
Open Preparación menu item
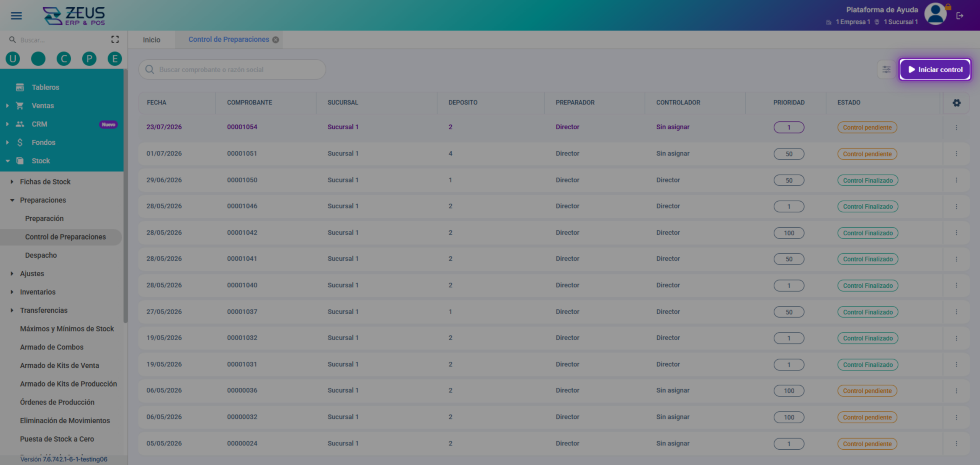click(x=44, y=219)
